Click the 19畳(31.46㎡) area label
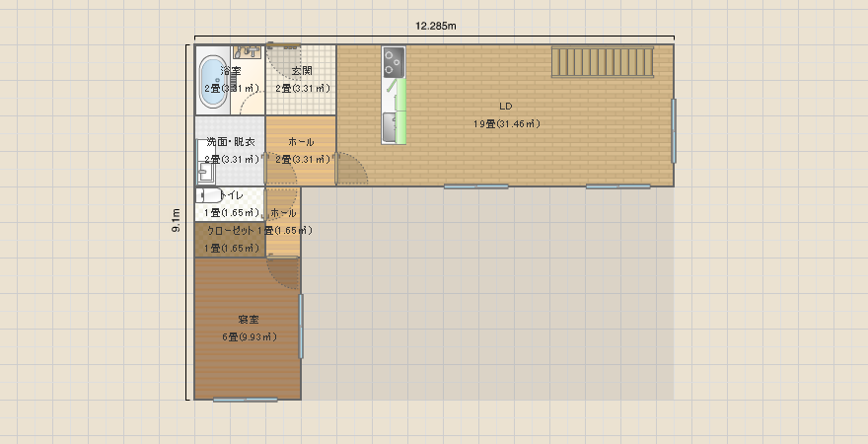The height and width of the screenshot is (444, 868). pyautogui.click(x=507, y=124)
